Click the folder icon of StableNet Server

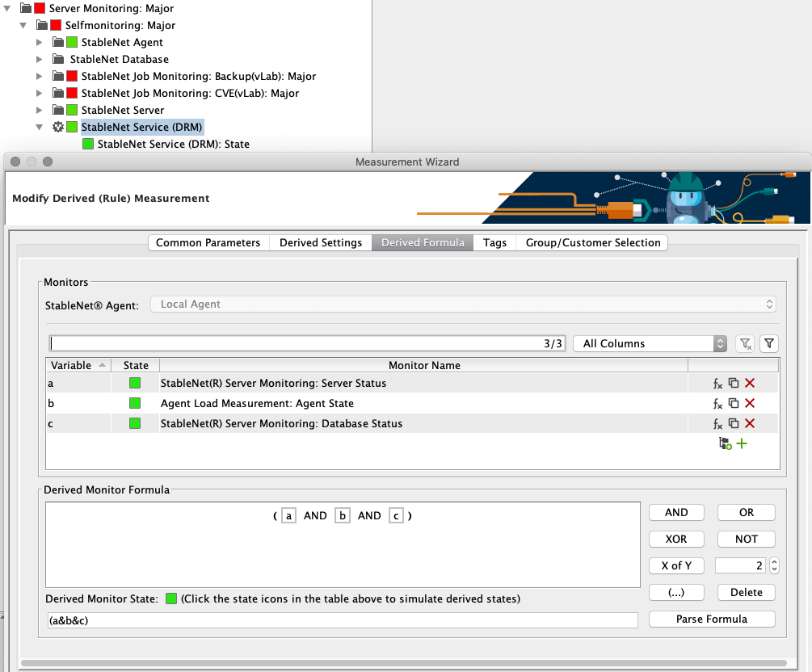pos(58,111)
